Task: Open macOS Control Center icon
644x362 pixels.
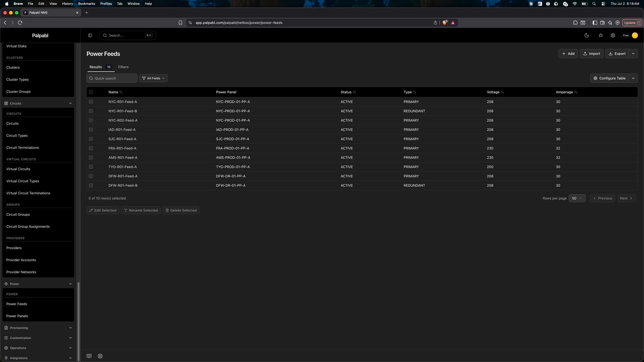Action: [603, 4]
